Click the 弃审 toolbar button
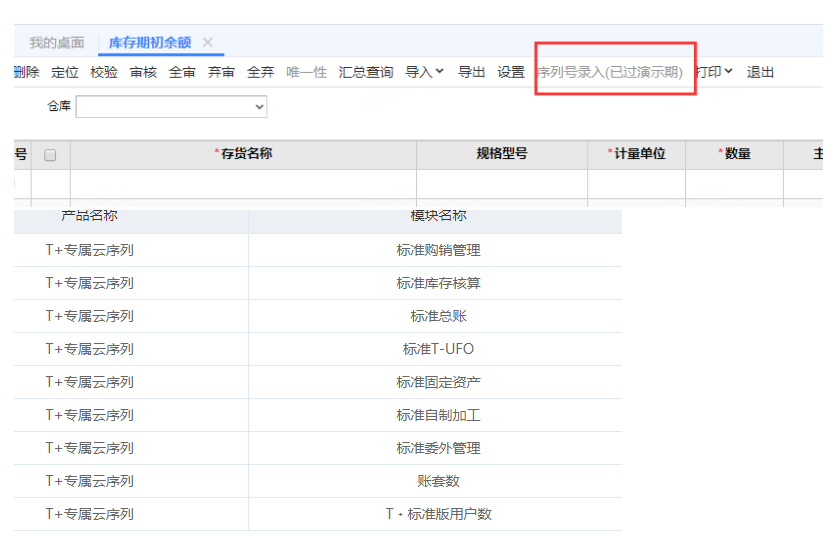The width and height of the screenshot is (830, 535). [x=221, y=72]
